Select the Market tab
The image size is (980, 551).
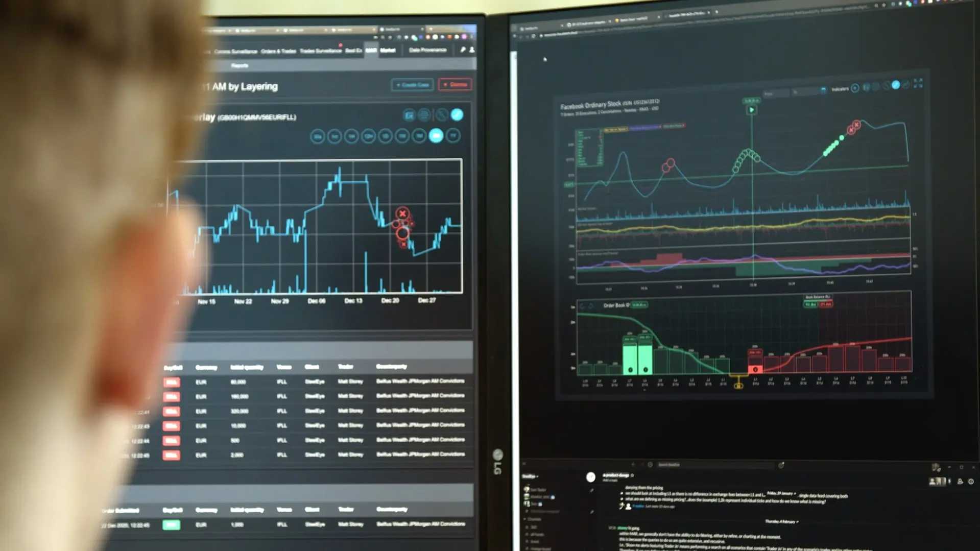388,50
